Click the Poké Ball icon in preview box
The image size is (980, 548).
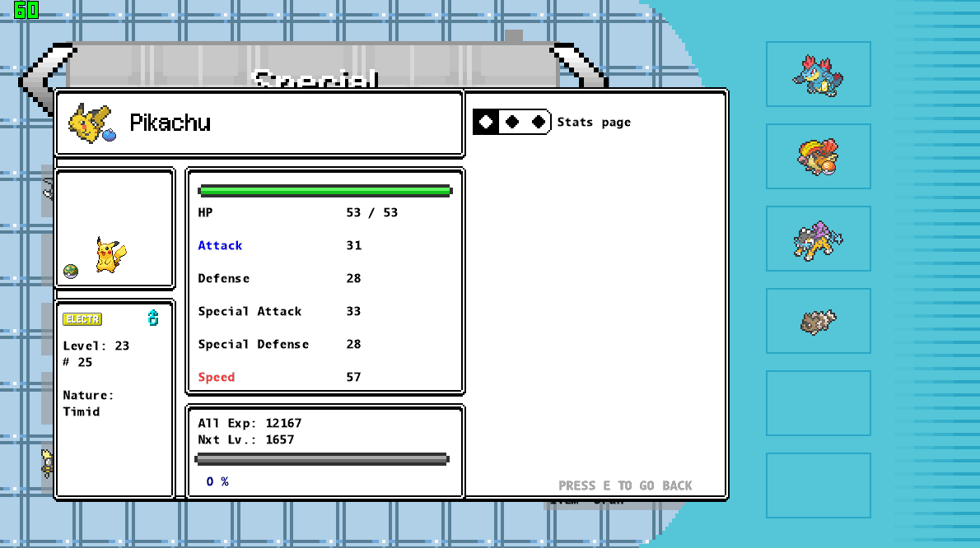(71, 272)
